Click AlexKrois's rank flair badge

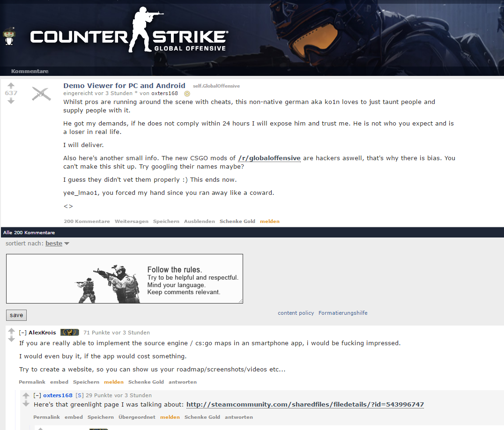[70, 332]
